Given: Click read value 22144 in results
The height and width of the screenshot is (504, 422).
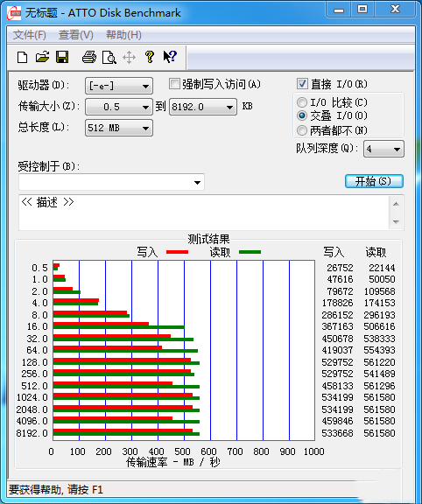Looking at the screenshot, I should click(x=382, y=268).
